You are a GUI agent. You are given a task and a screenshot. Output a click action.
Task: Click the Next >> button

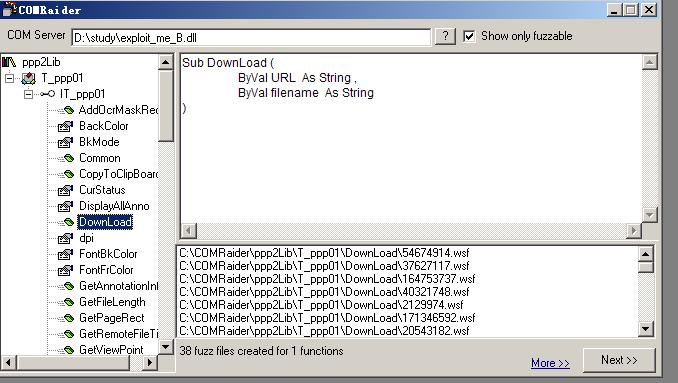[x=619, y=360]
